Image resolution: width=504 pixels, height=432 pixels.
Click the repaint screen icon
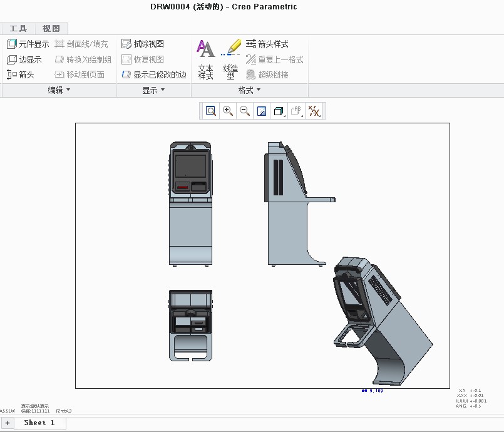[262, 111]
